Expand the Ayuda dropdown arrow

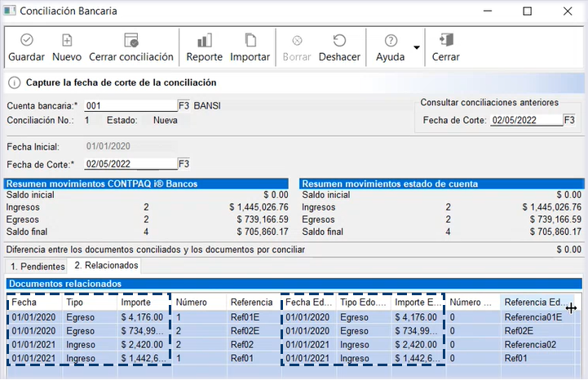417,47
